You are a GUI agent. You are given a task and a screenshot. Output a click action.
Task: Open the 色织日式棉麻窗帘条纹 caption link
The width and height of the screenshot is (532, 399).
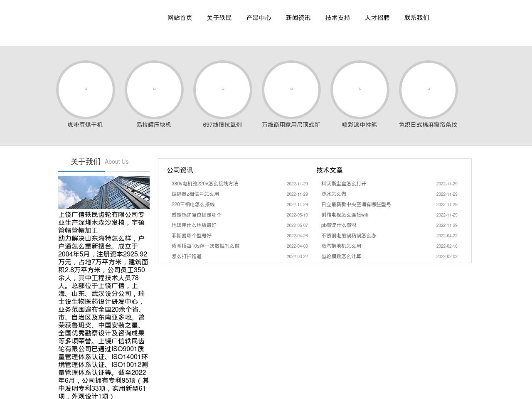pyautogui.click(x=428, y=125)
